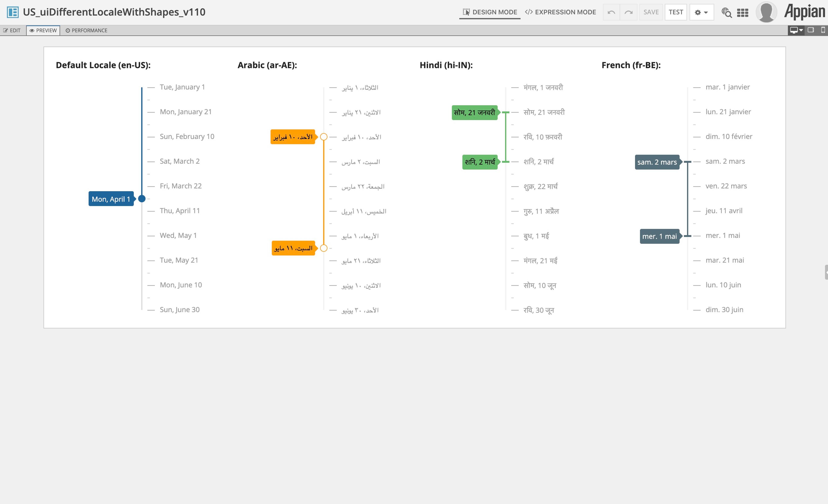Image resolution: width=828 pixels, height=504 pixels.
Task: Click the रवि, 30 जून axis label
Action: [x=539, y=310]
